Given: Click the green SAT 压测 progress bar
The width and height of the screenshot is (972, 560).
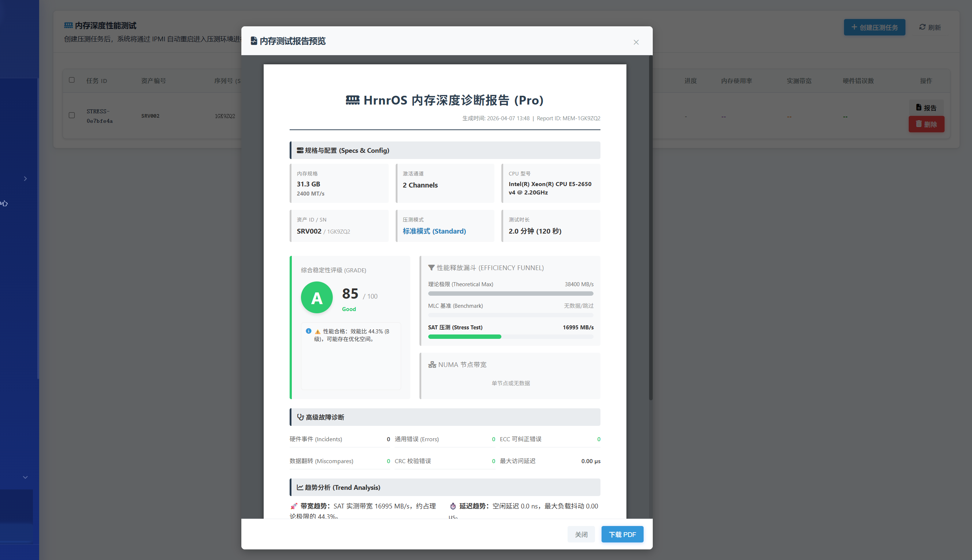Looking at the screenshot, I should point(464,337).
